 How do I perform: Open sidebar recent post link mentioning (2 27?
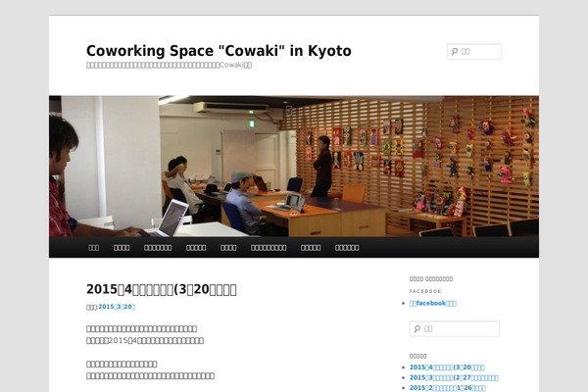[454, 377]
